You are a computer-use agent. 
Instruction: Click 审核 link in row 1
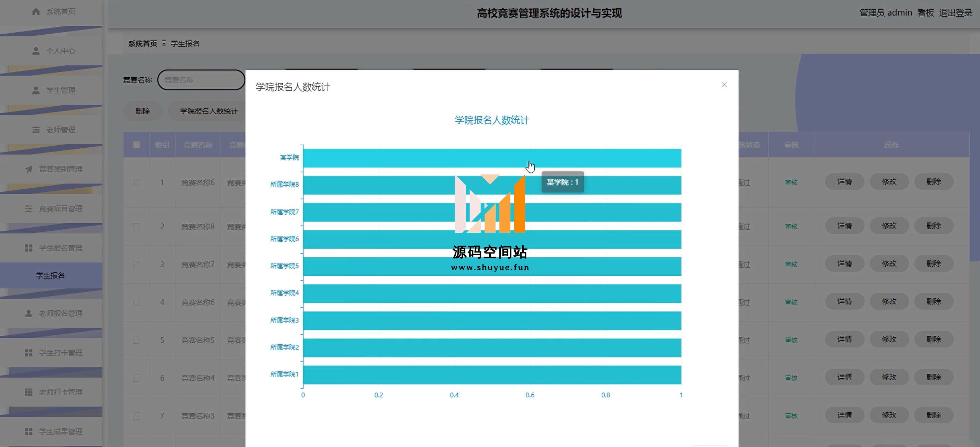(x=791, y=183)
